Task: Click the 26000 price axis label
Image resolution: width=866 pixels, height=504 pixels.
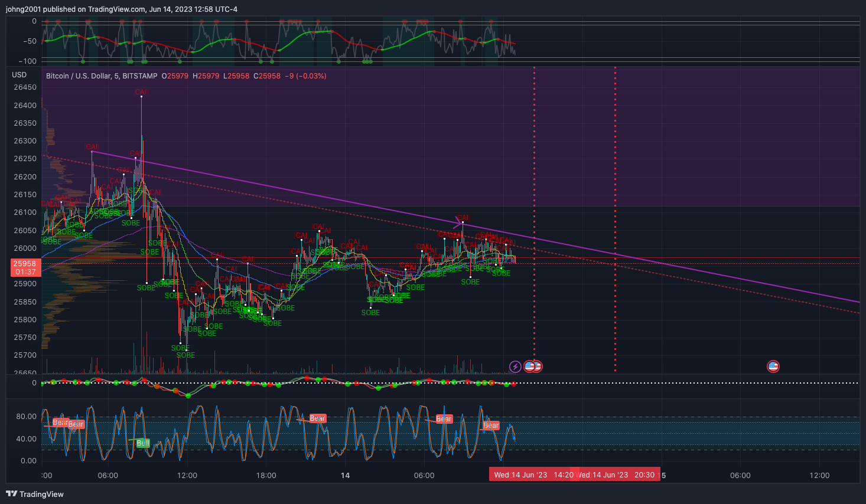Action: coord(25,248)
